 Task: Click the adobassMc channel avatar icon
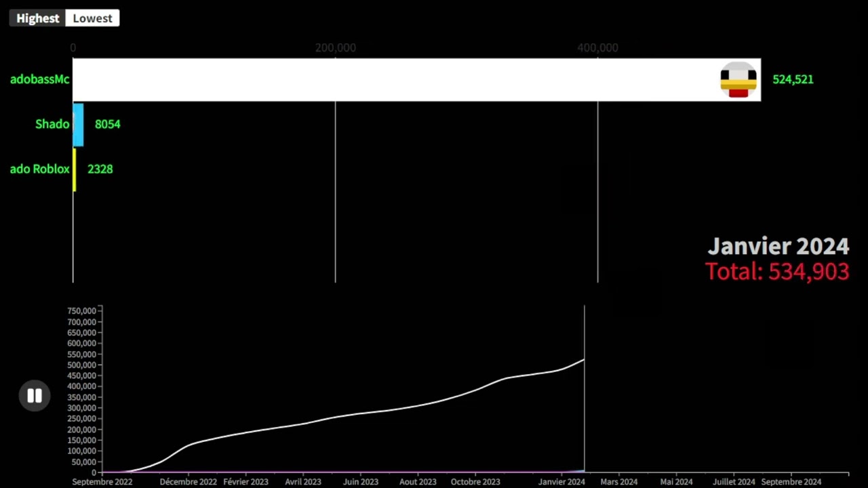738,80
